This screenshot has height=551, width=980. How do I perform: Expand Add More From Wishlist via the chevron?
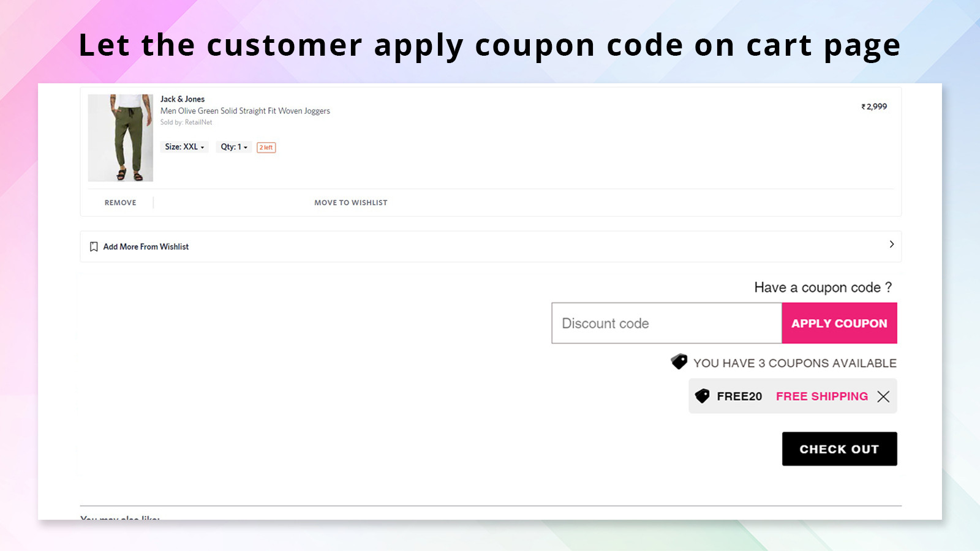tap(892, 244)
